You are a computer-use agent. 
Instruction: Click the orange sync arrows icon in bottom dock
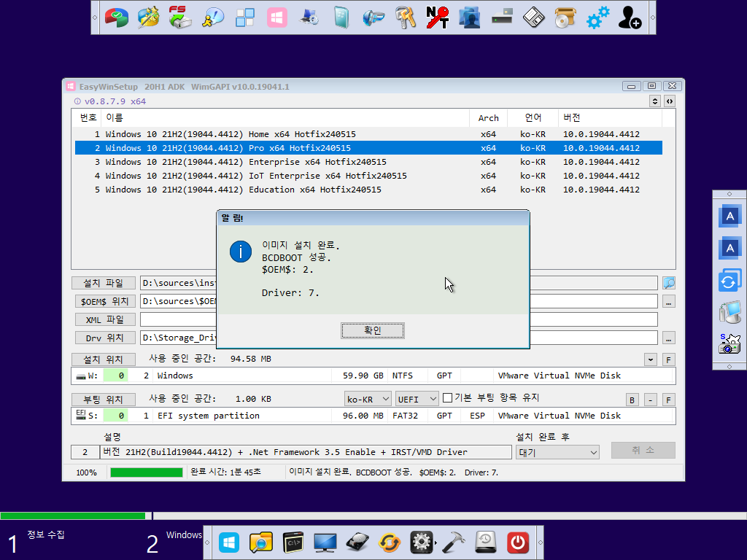click(390, 542)
